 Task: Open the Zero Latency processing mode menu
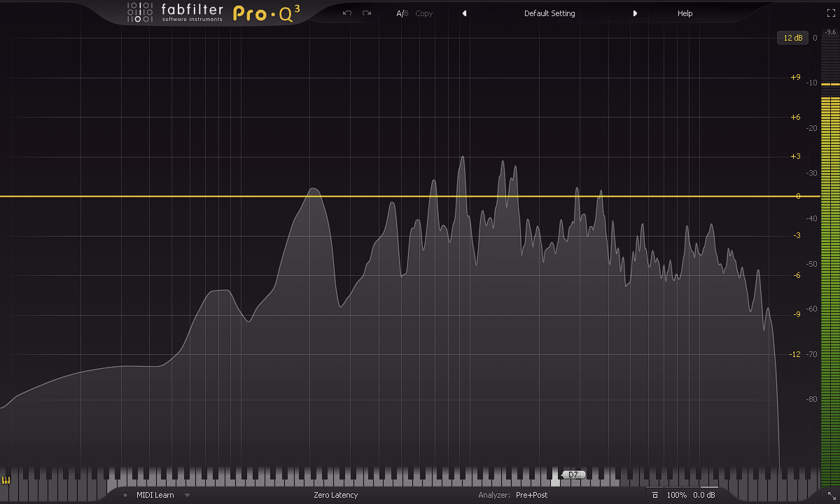tap(335, 495)
